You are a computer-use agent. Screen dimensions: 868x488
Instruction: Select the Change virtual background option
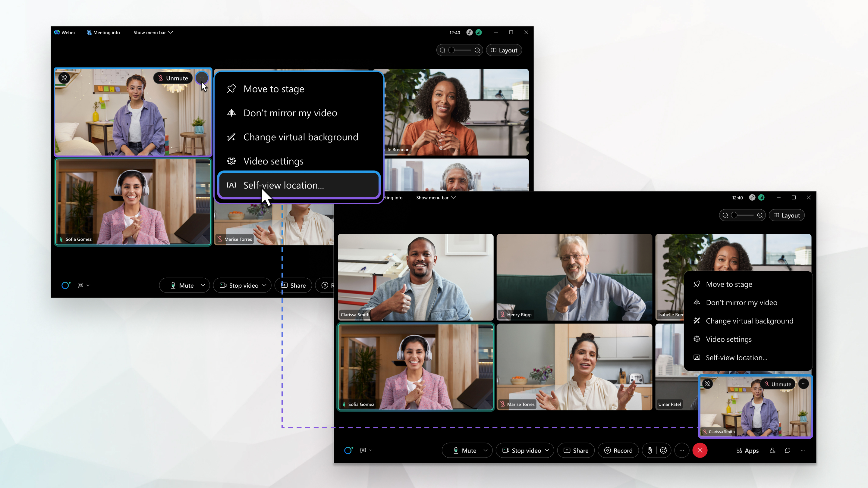[x=300, y=136]
